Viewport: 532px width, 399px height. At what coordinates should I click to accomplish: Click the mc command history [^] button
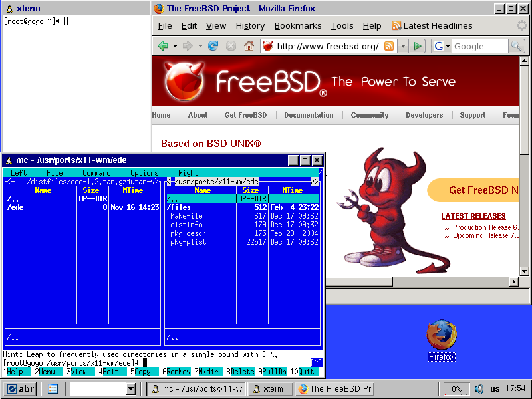316,362
